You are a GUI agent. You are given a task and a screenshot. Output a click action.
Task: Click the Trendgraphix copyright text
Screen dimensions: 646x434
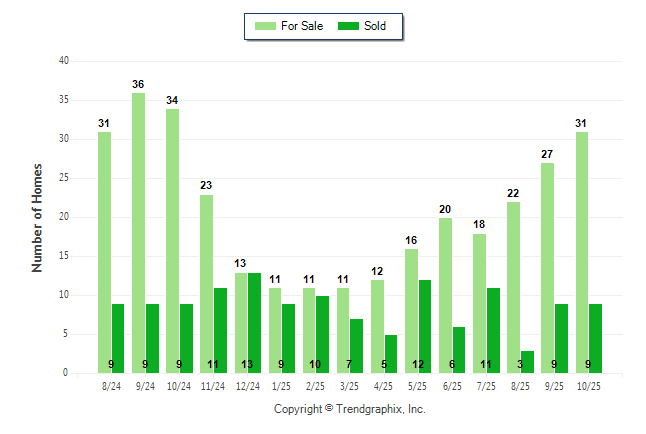click(350, 409)
